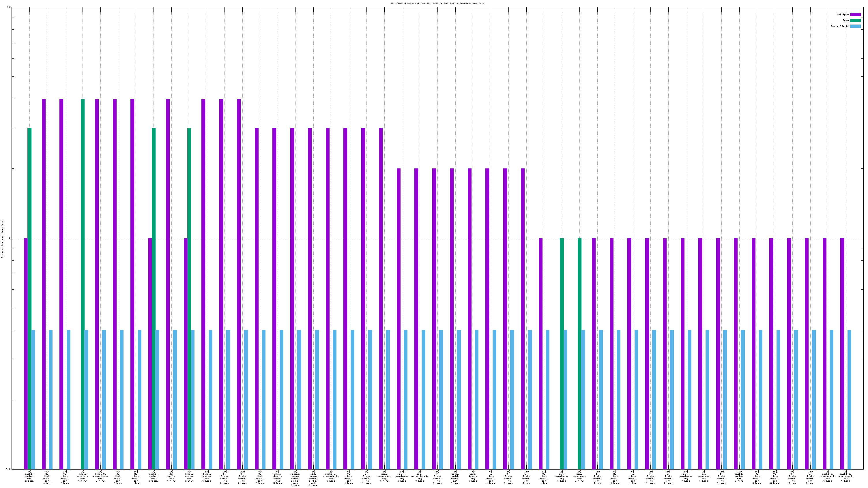Image resolution: width=868 pixels, height=488 pixels.
Task: Click the green Spam legend swatch
Action: click(x=855, y=20)
